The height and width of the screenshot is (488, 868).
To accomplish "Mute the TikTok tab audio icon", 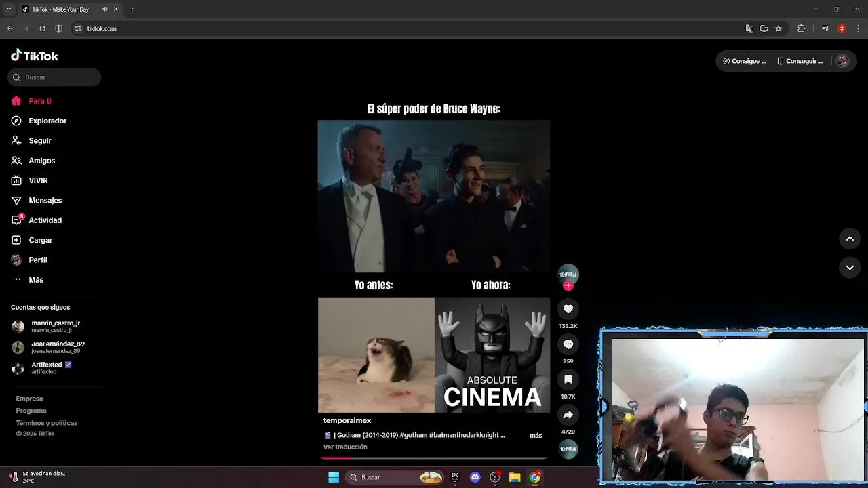I will (x=104, y=9).
